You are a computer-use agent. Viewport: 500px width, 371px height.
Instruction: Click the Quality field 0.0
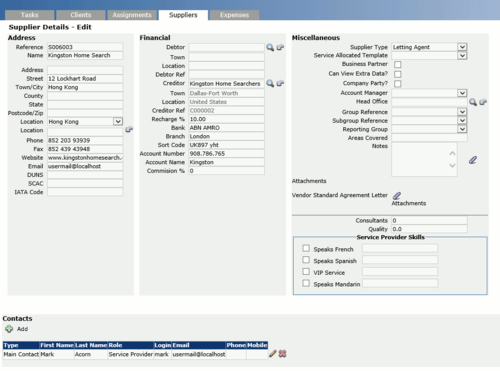coord(429,229)
